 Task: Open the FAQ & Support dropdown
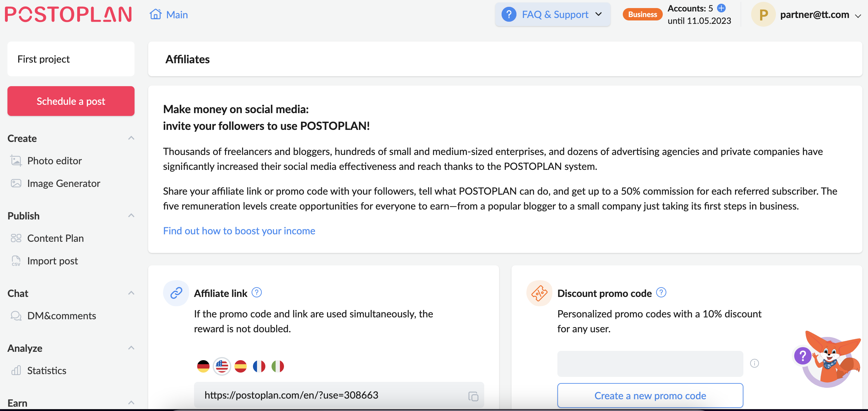[553, 15]
